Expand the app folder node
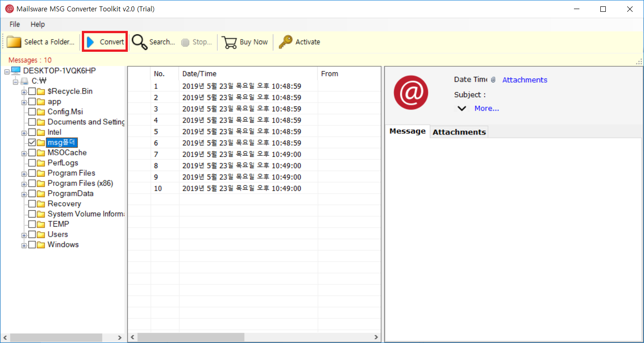 pyautogui.click(x=24, y=102)
